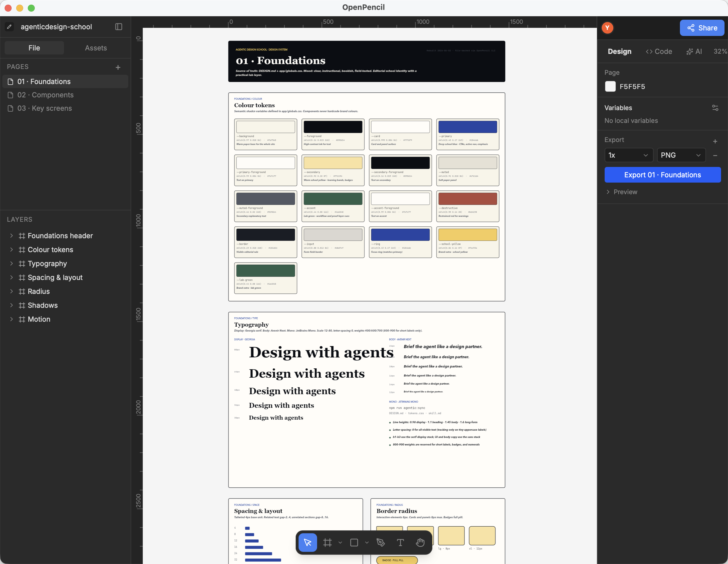Select the 01 · Foundations page
728x564 pixels.
[x=65, y=82]
